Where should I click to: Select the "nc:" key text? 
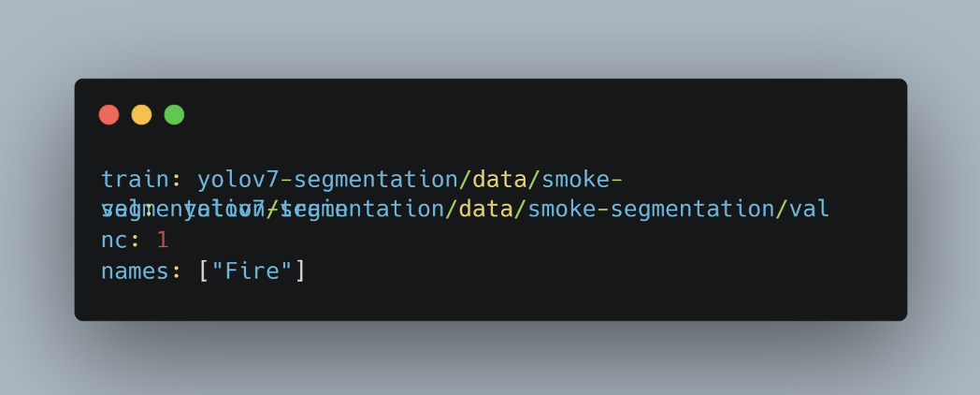tap(122, 239)
